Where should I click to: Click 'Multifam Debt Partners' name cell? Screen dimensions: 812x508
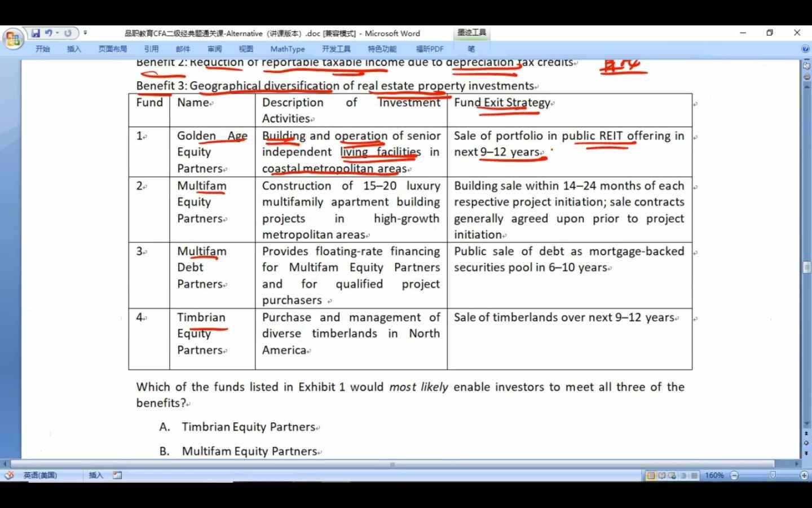coord(213,275)
